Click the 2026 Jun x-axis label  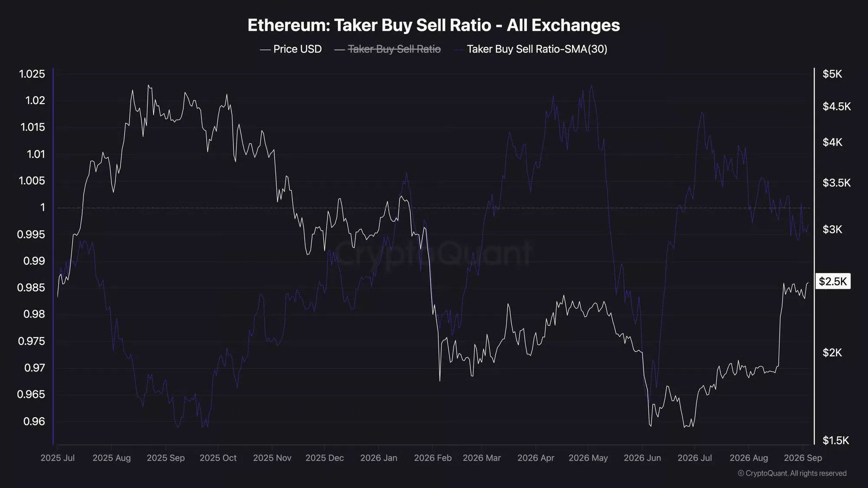[x=642, y=458]
